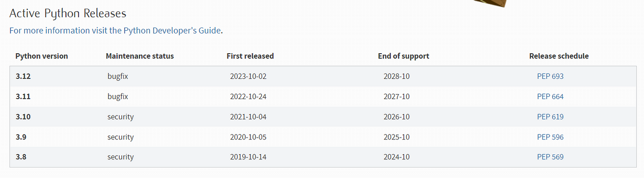The height and width of the screenshot is (178, 644).
Task: Select the 3.8 version cell
Action: pos(21,157)
